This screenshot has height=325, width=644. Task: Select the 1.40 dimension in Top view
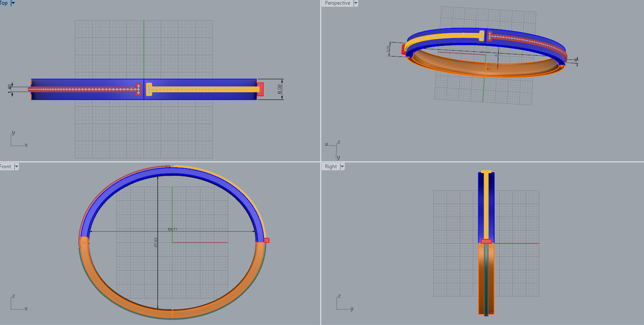coord(10,89)
